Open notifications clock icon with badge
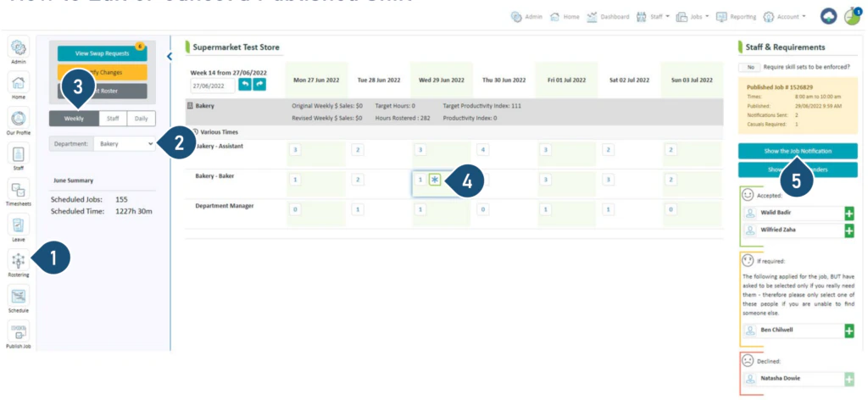Viewport: 868px width, 400px height. pyautogui.click(x=853, y=17)
